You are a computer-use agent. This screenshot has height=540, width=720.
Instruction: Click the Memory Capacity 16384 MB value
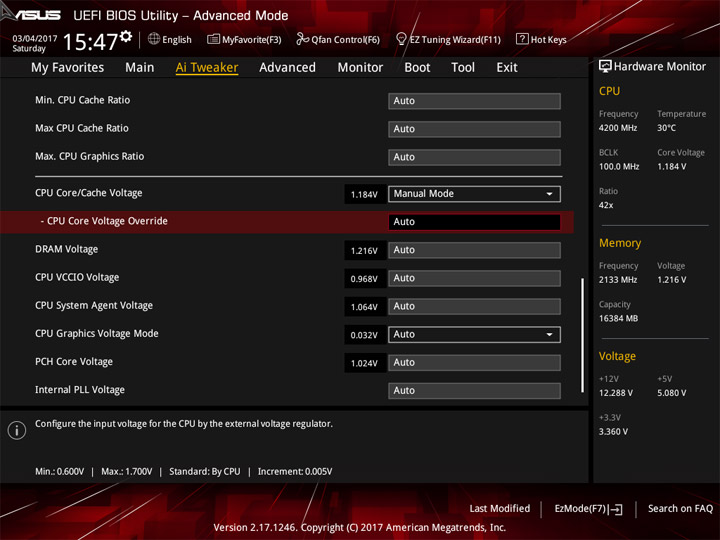618,318
